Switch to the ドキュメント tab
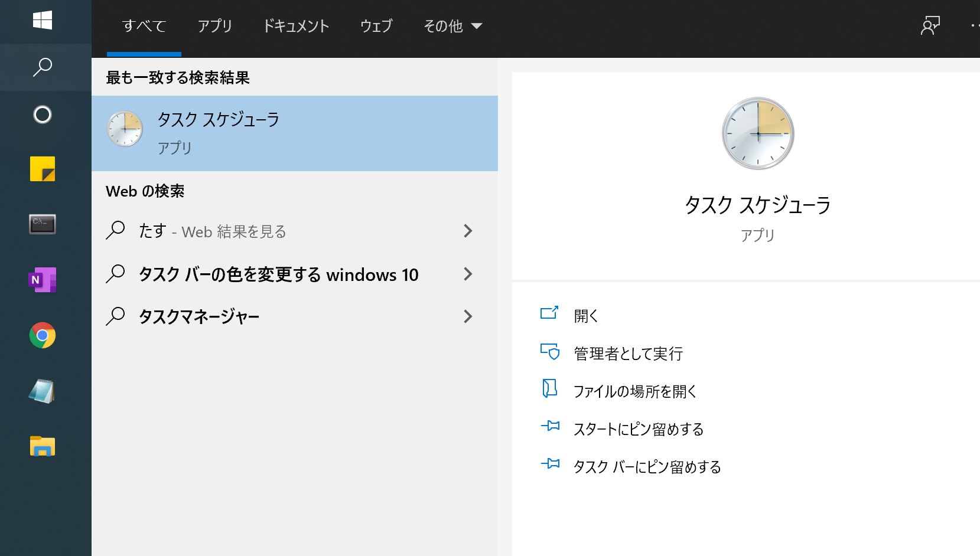This screenshot has height=556, width=980. [296, 26]
